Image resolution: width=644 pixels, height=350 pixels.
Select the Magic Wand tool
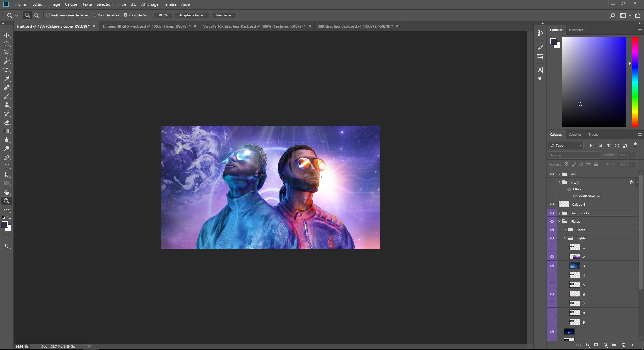(7, 61)
